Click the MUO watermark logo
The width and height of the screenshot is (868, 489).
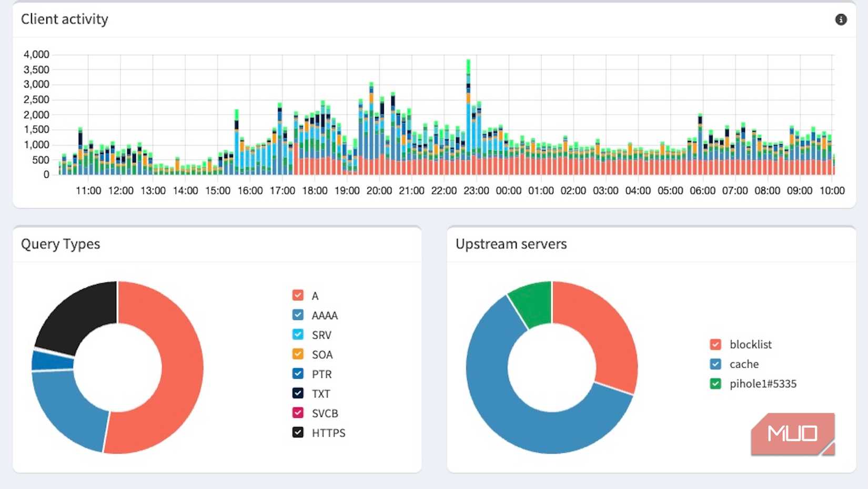[792, 433]
